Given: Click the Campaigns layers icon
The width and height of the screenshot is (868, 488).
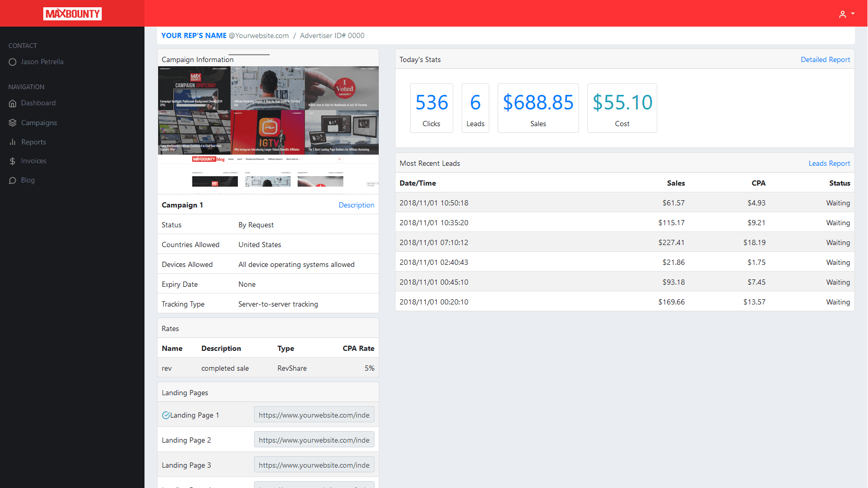Looking at the screenshot, I should [13, 123].
